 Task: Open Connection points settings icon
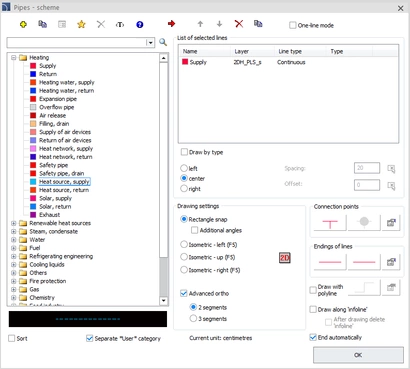391,223
